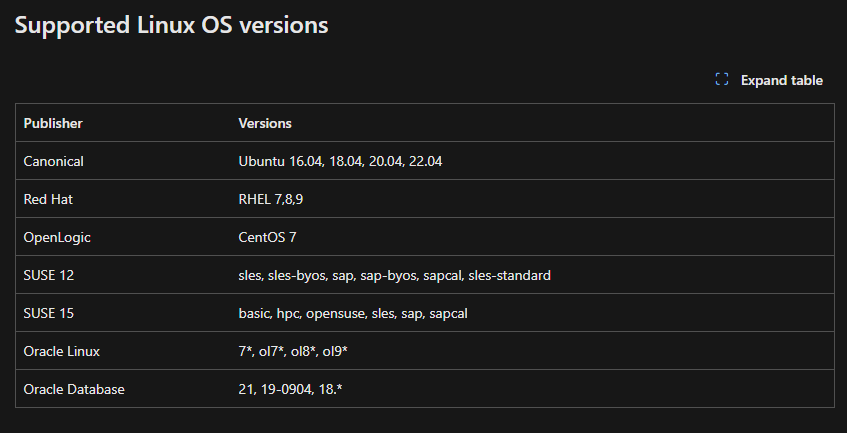Click the word Linux in the page heading

click(166, 25)
